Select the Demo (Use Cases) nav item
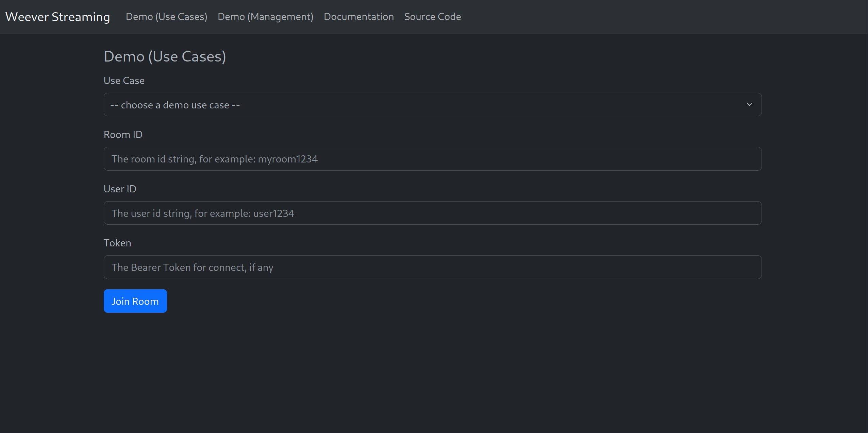The height and width of the screenshot is (433, 868). (166, 16)
